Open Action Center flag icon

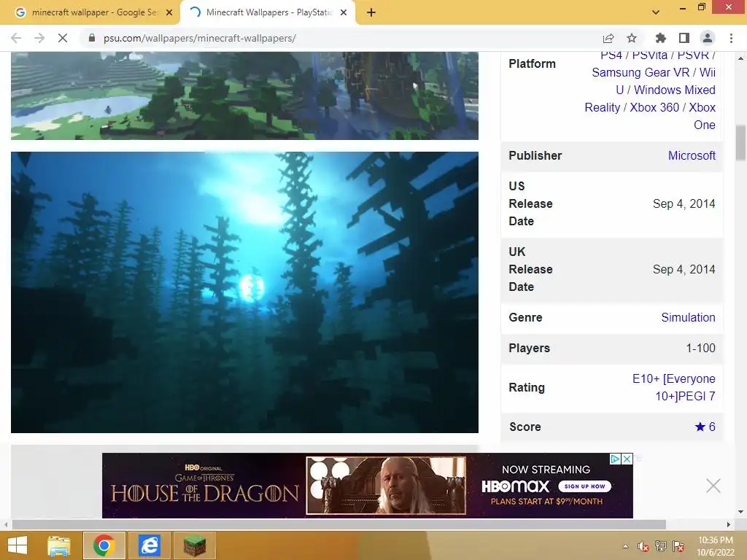point(678,546)
